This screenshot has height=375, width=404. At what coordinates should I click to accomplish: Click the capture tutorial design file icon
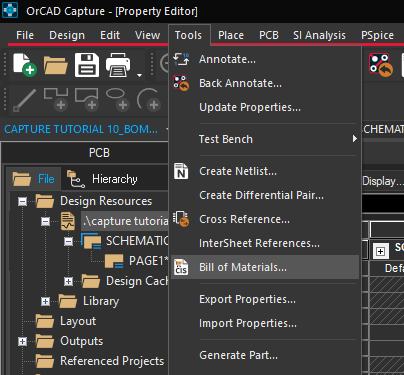(68, 221)
